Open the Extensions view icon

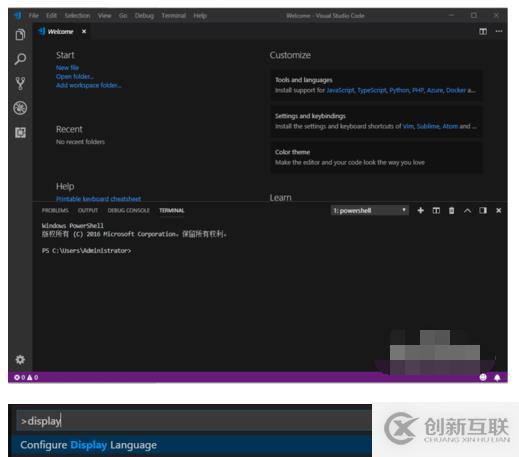20,133
